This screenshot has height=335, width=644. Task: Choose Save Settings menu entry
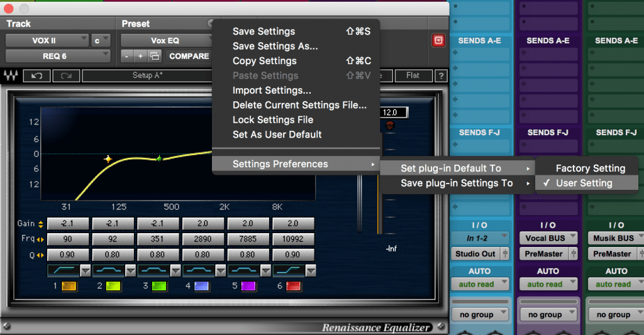[x=296, y=31]
